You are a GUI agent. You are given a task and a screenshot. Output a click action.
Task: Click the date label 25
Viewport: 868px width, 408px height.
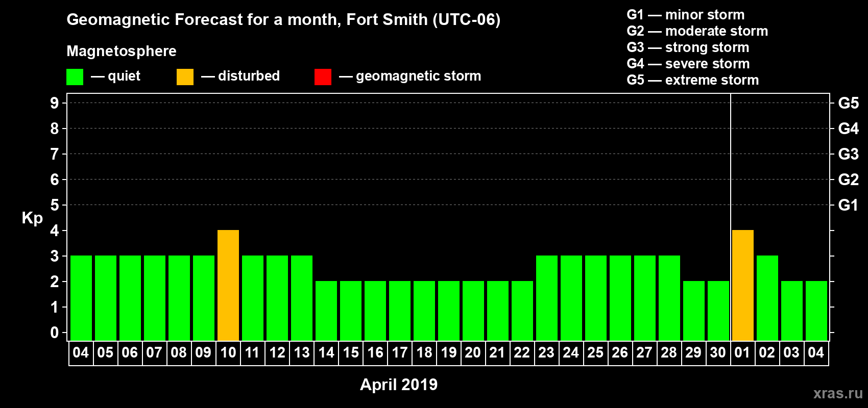click(x=595, y=353)
